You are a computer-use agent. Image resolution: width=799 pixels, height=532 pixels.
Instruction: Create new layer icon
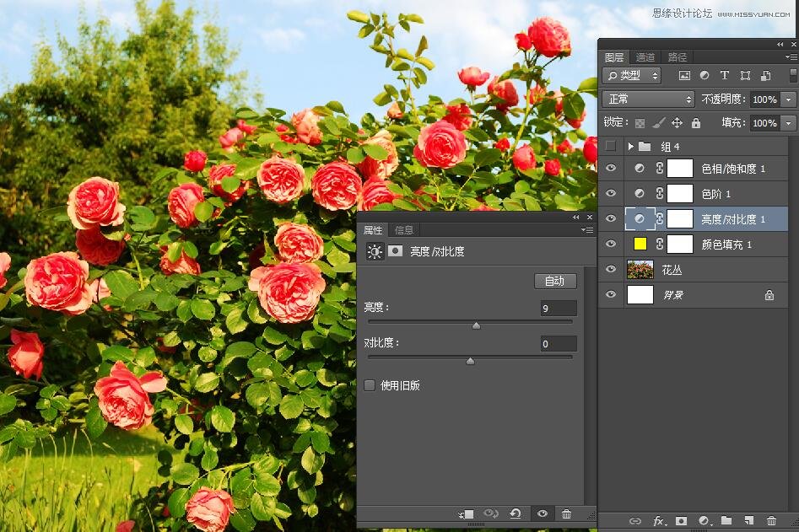(748, 520)
